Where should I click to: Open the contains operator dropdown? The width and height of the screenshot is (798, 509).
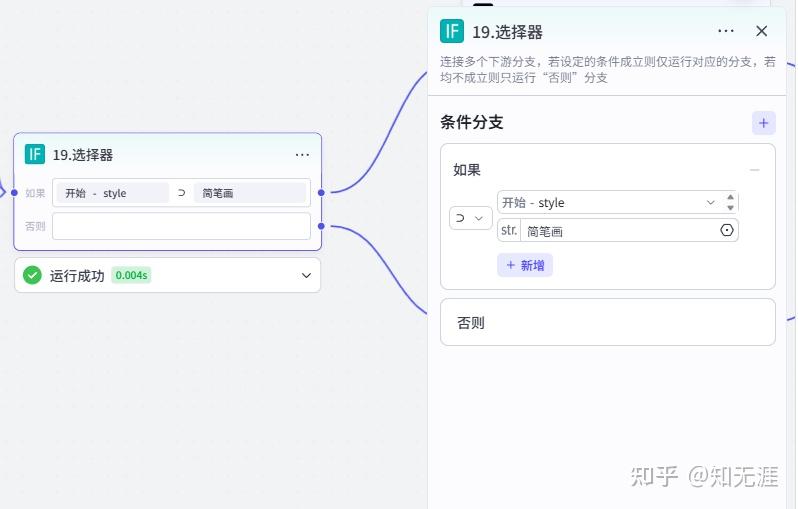pos(470,218)
